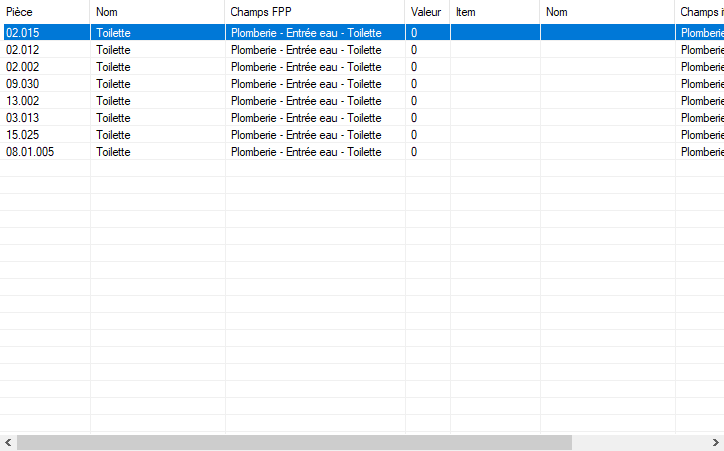724x451 pixels.
Task: Click the horizontal scrollbar right arrow
Action: tap(715, 442)
